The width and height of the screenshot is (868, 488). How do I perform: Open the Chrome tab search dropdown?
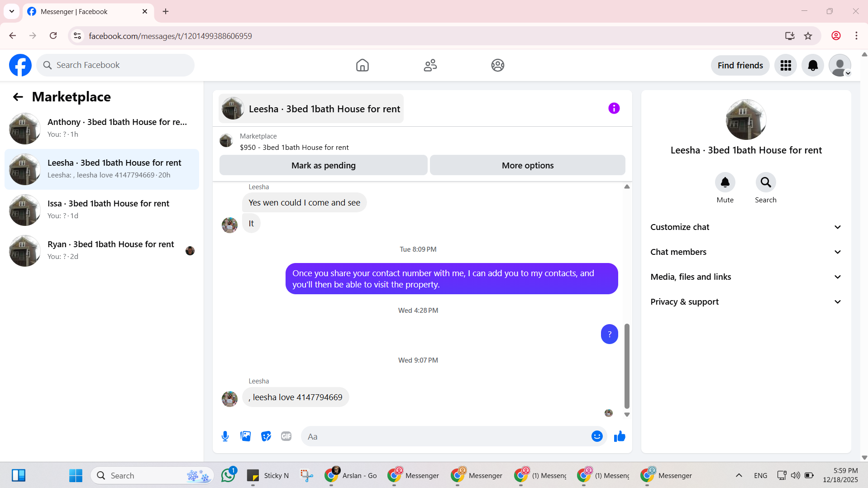click(12, 11)
